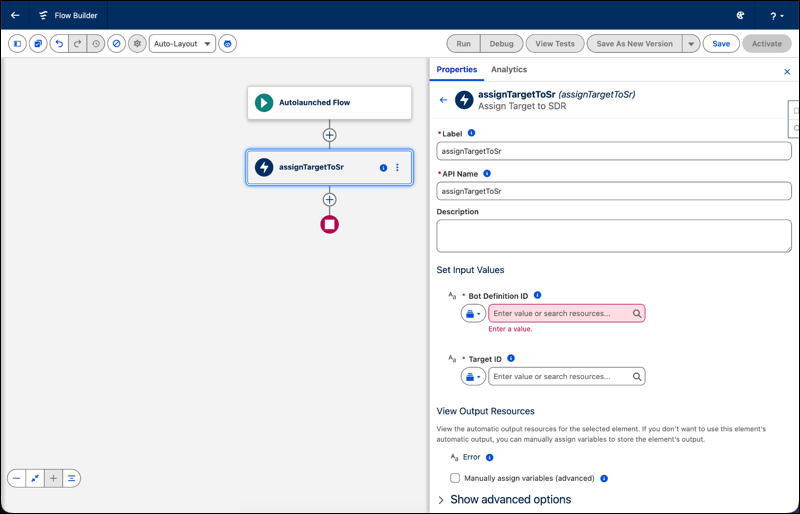Switch to the Analytics tab
Viewport: 800px width, 514px height.
click(x=509, y=69)
